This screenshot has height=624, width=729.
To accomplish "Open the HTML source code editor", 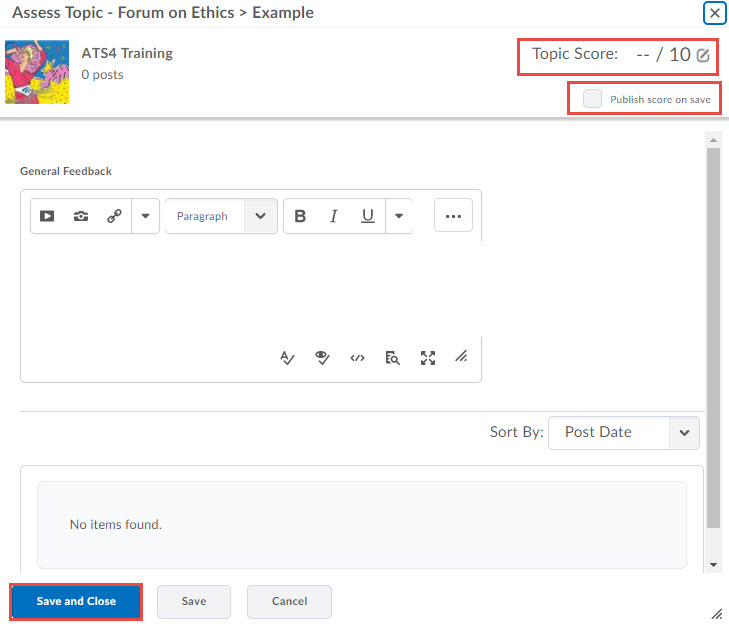I will pyautogui.click(x=357, y=358).
